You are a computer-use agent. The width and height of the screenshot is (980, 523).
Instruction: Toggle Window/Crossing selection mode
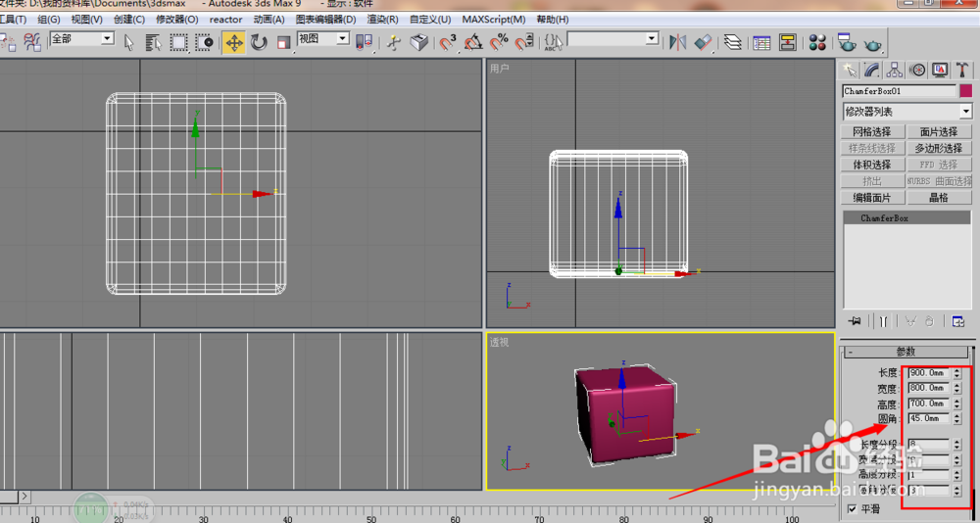(x=205, y=42)
